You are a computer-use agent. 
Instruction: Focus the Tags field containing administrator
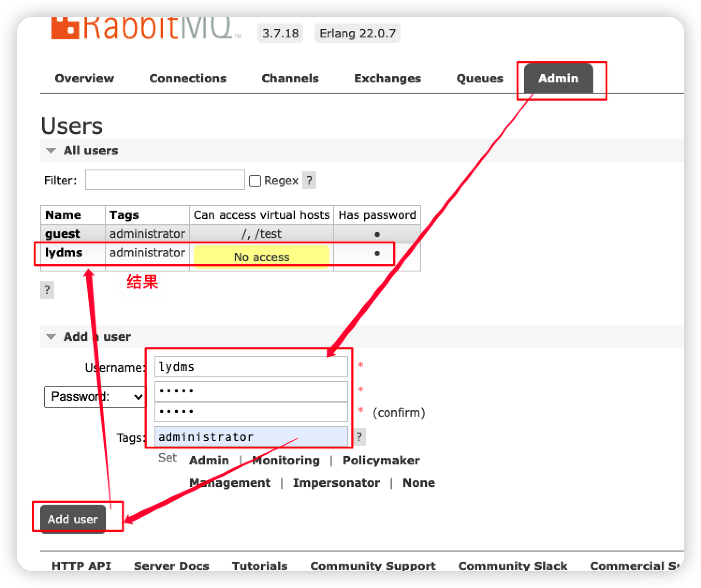(x=251, y=437)
